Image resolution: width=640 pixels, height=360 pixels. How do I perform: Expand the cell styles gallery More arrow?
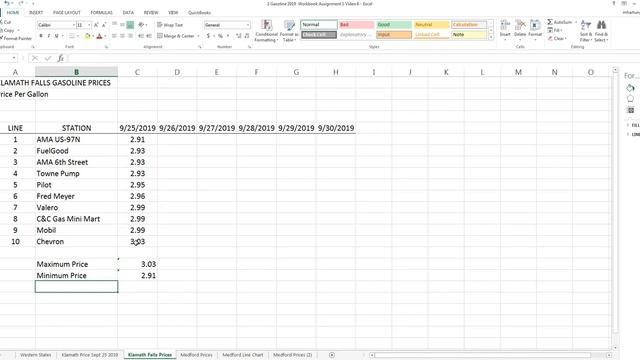click(491, 37)
